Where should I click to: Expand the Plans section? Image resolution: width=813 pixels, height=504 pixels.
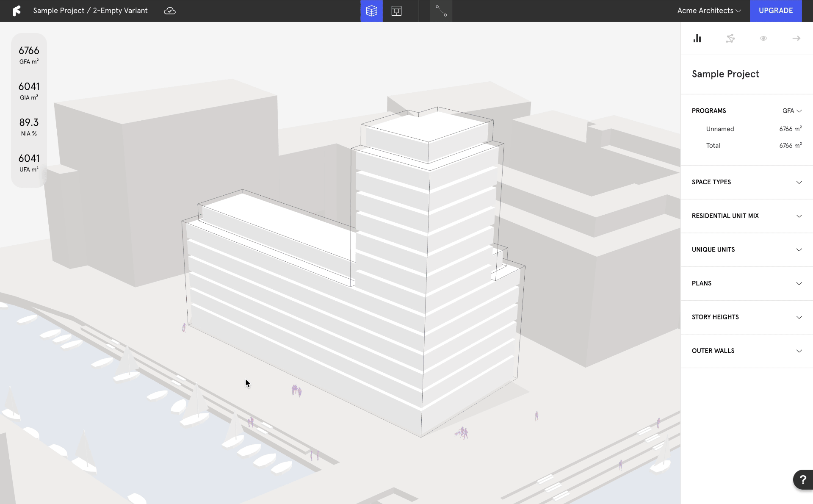point(747,283)
